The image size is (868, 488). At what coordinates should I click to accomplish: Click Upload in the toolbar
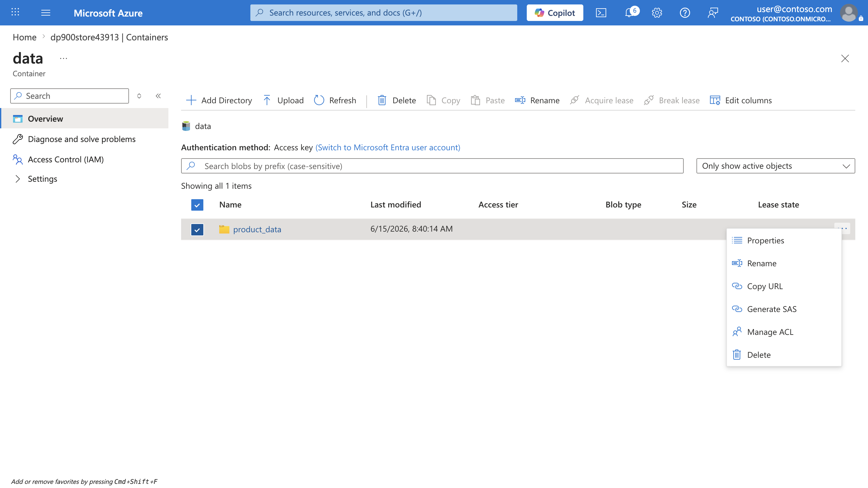(283, 100)
